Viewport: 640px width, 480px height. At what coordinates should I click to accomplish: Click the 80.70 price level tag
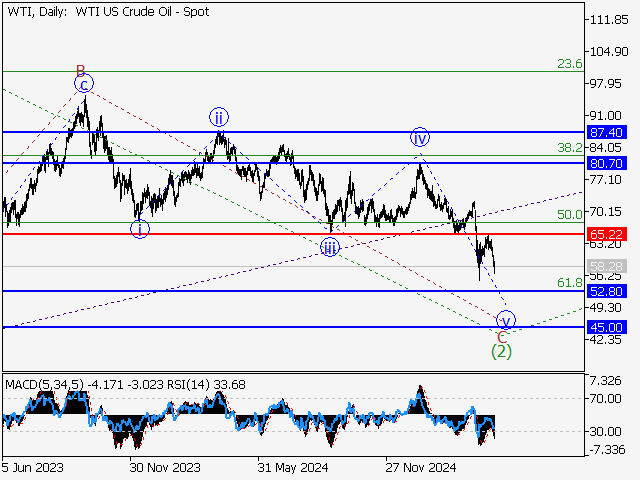click(x=607, y=162)
